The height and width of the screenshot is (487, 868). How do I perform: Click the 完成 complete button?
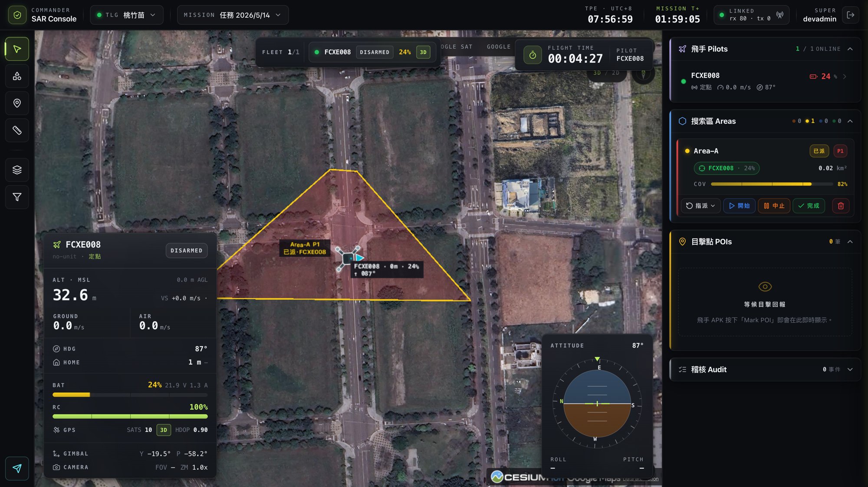click(809, 206)
